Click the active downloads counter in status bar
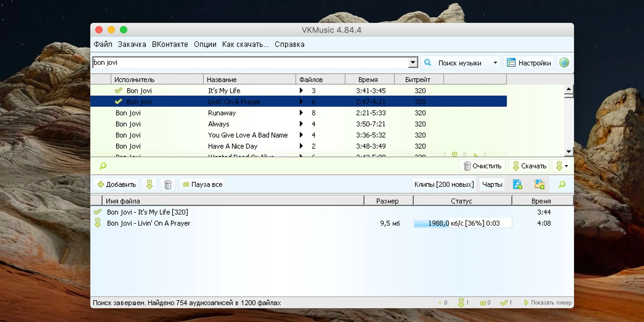The height and width of the screenshot is (322, 644). (x=463, y=302)
